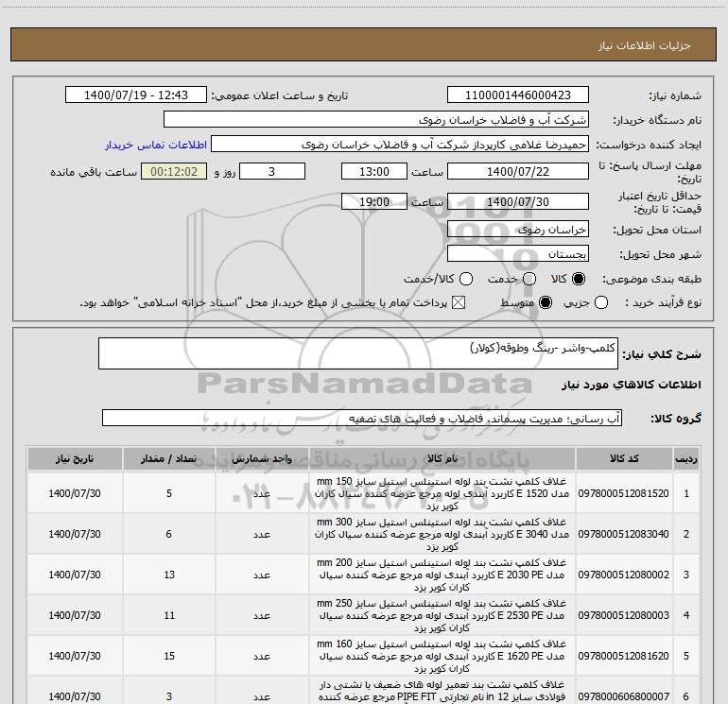
Task: Click the buyer organization name field
Action: click(376, 120)
